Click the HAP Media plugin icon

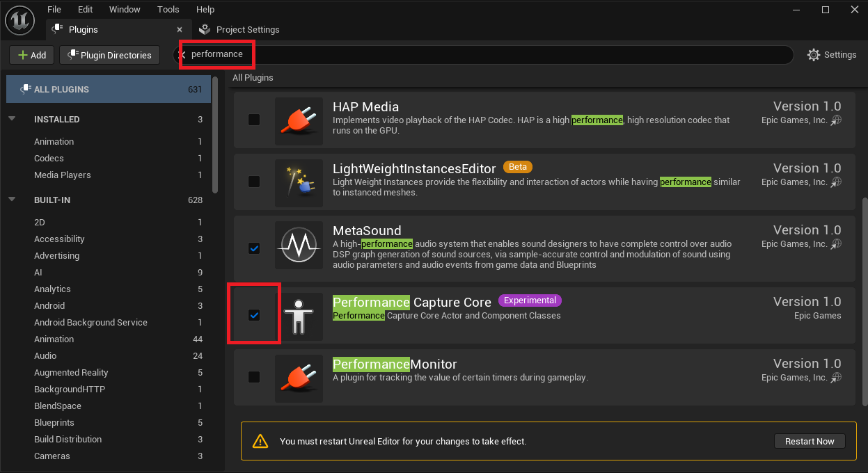(x=299, y=121)
